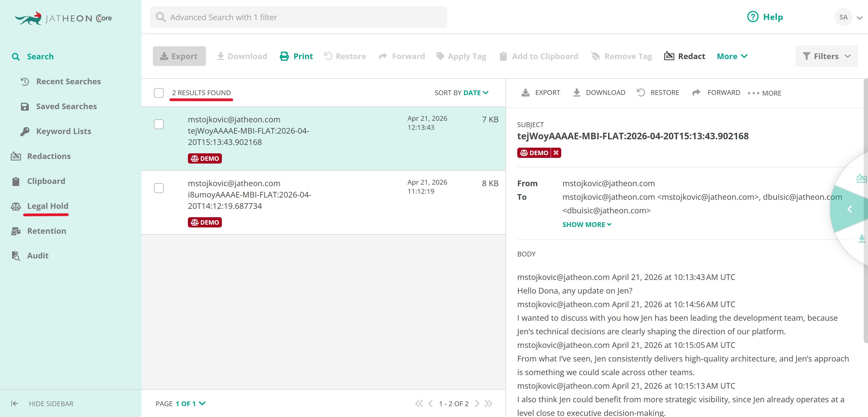Screen dimensions: 868x417
Task: Open the More dropdown in the toolbar
Action: coord(732,56)
